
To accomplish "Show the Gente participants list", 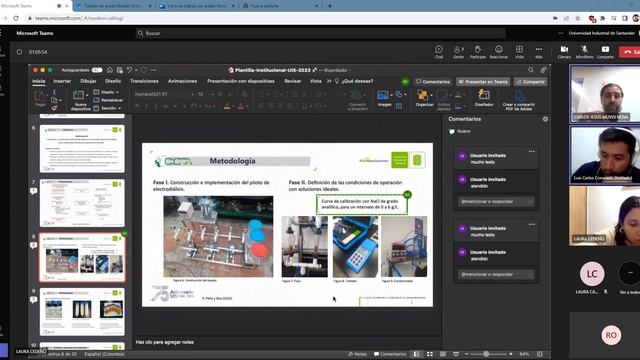I will (x=458, y=52).
